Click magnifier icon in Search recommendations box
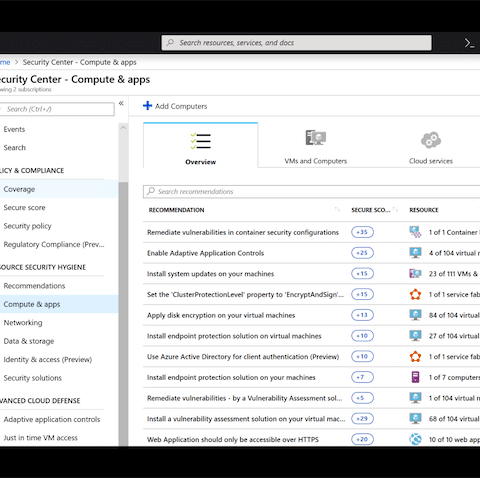 (151, 191)
